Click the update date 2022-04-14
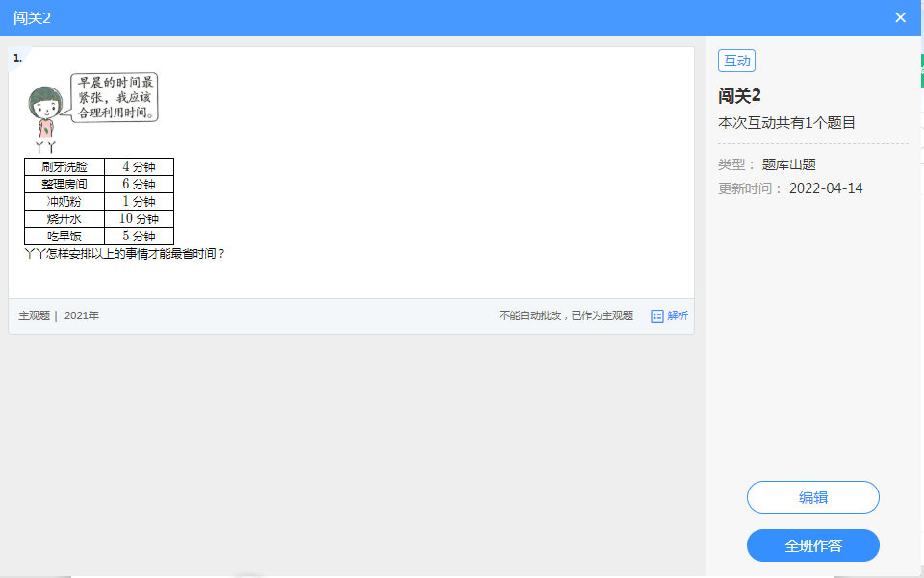The width and height of the screenshot is (924, 578). [x=826, y=188]
